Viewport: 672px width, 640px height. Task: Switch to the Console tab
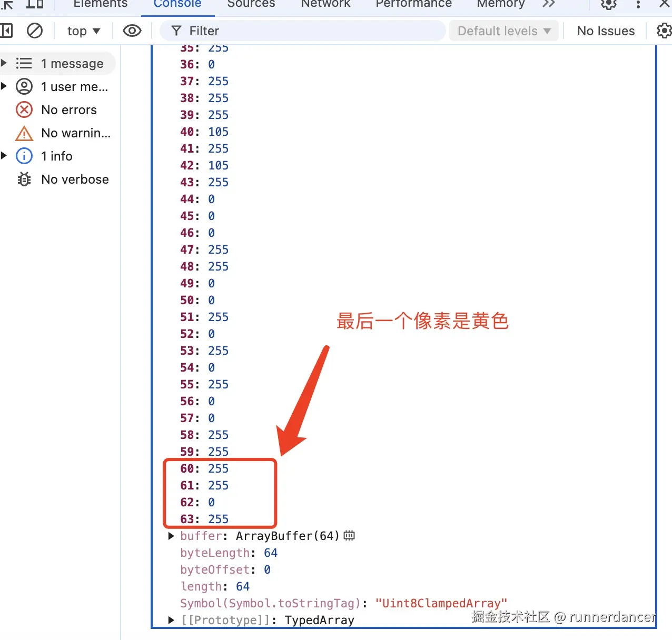[x=177, y=4]
